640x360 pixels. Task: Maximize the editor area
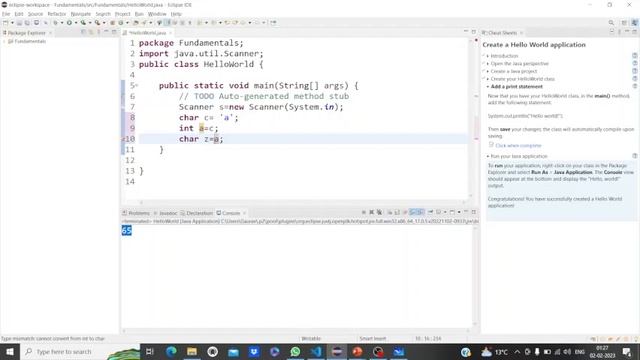coord(473,31)
